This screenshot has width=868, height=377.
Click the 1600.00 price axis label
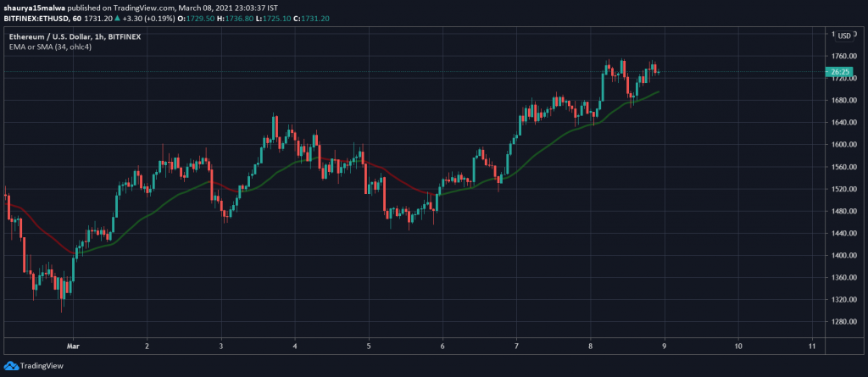842,145
